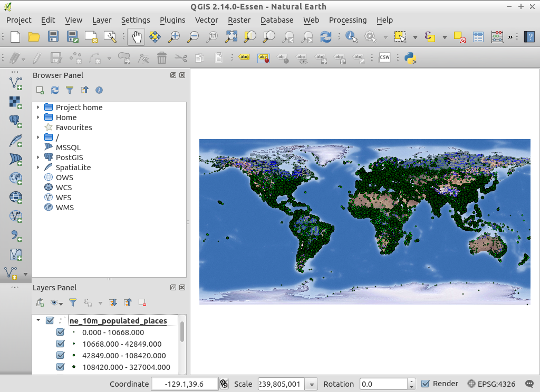Click the Zoom to Native Resolution 1:1 icon

pyautogui.click(x=212, y=37)
